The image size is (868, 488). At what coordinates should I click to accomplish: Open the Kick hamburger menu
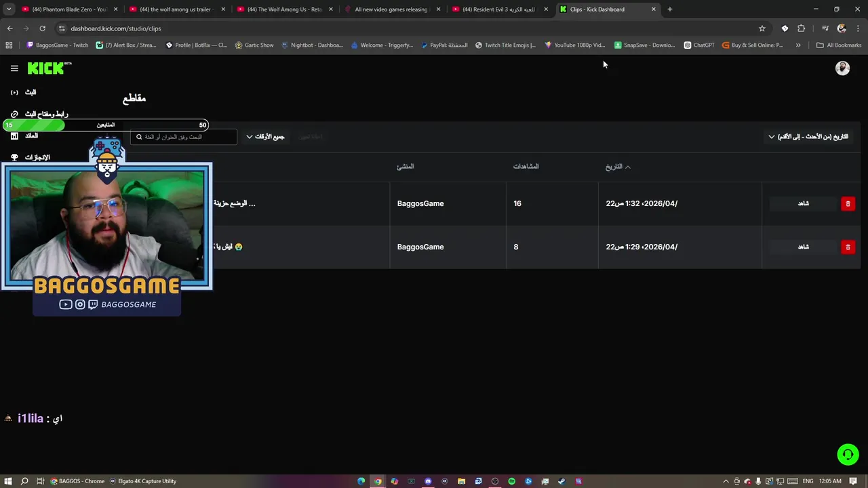14,68
